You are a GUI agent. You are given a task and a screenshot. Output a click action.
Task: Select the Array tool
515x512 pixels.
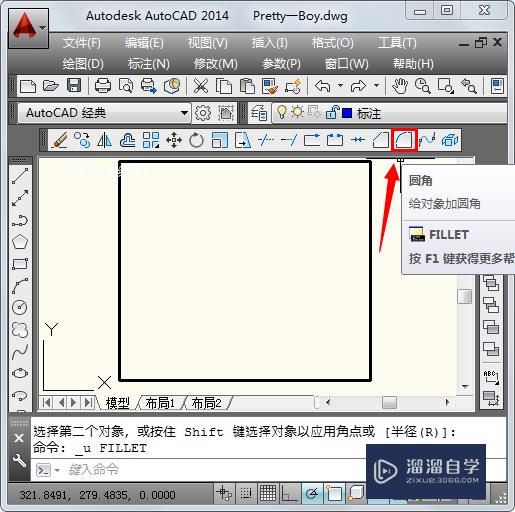point(151,140)
